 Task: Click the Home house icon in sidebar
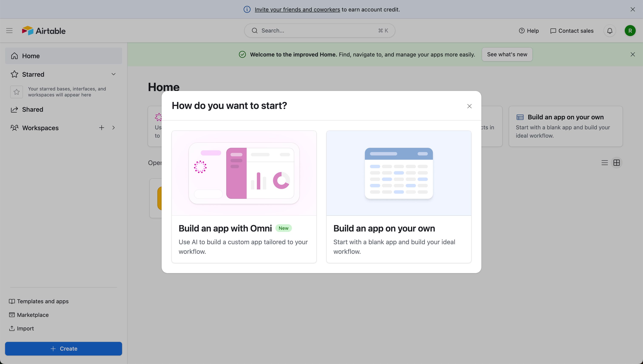[14, 56]
